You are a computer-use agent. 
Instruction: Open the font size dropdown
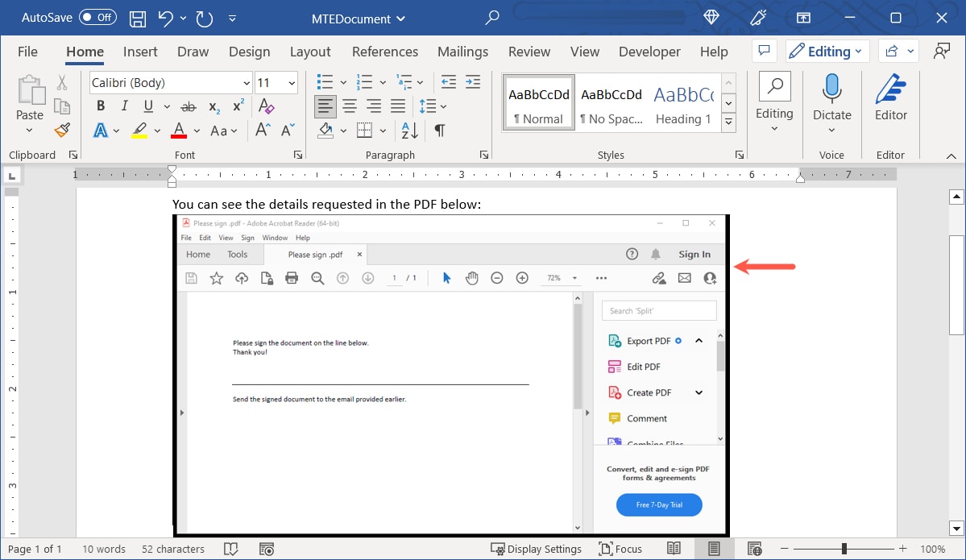click(x=290, y=82)
